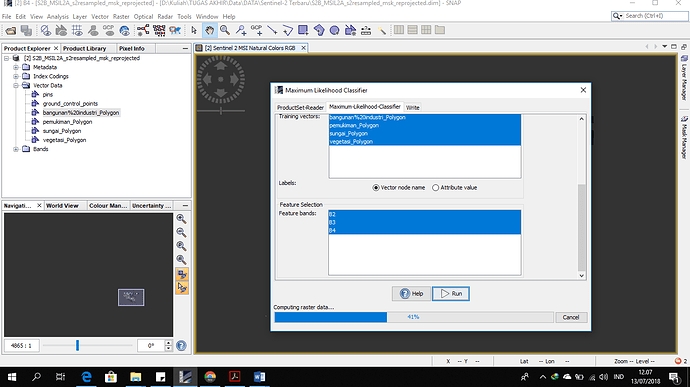This screenshot has width=690, height=387.
Task: Toggle the GCP overlay toolbar icon
Action: (108, 30)
